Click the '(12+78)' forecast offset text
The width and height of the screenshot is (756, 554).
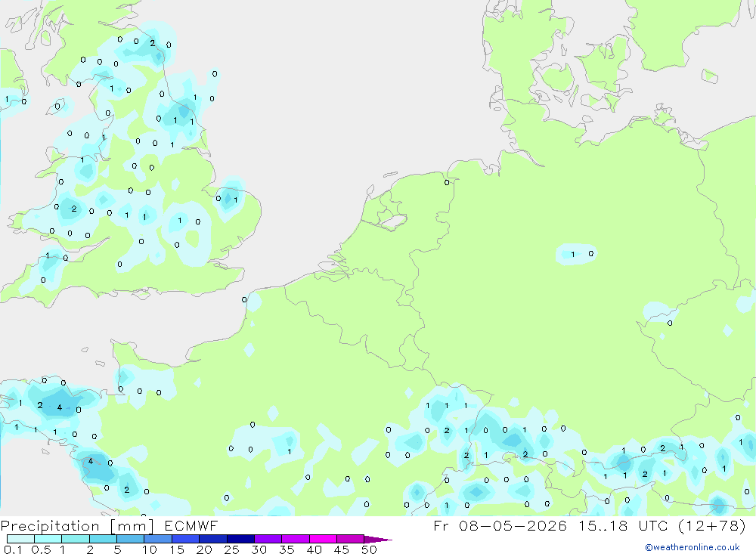tap(711, 525)
